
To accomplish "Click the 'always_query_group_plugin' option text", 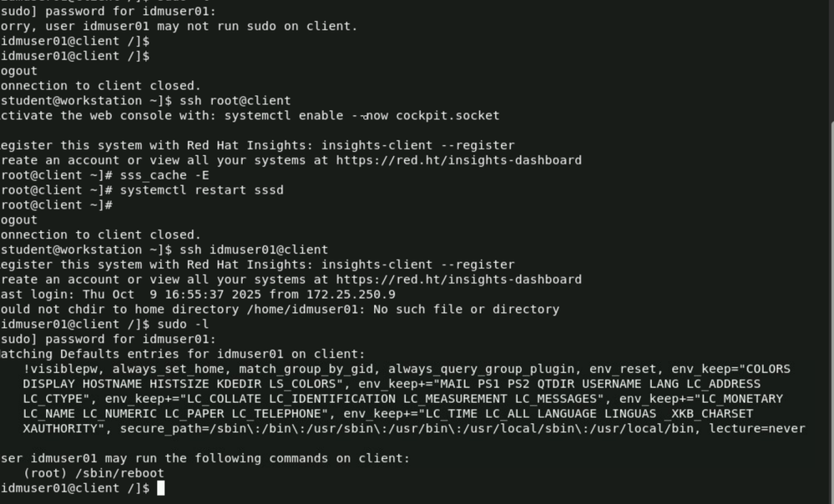I will pos(481,369).
